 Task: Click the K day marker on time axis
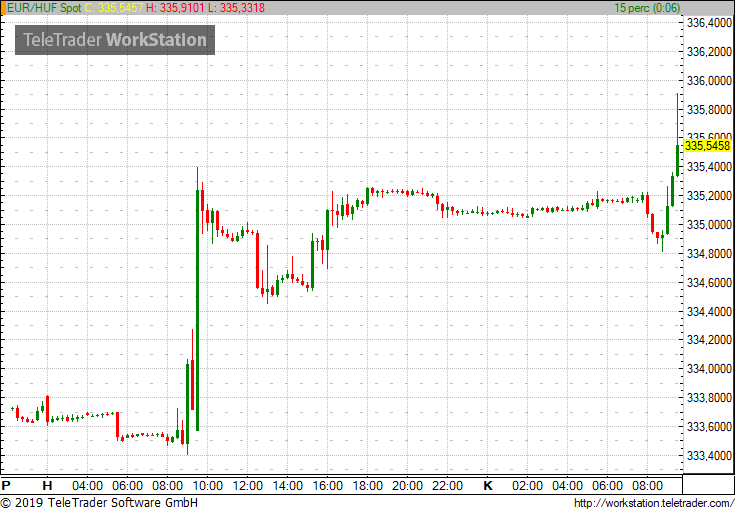click(x=488, y=485)
